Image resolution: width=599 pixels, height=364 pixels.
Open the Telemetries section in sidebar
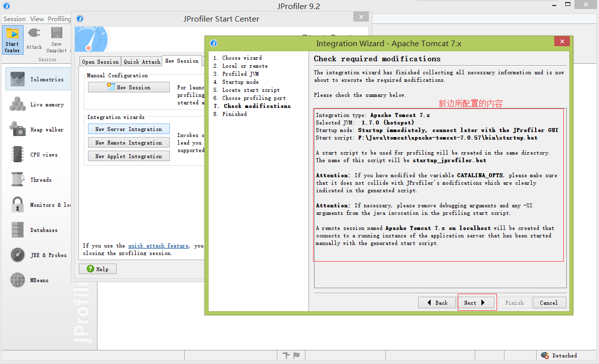click(38, 79)
